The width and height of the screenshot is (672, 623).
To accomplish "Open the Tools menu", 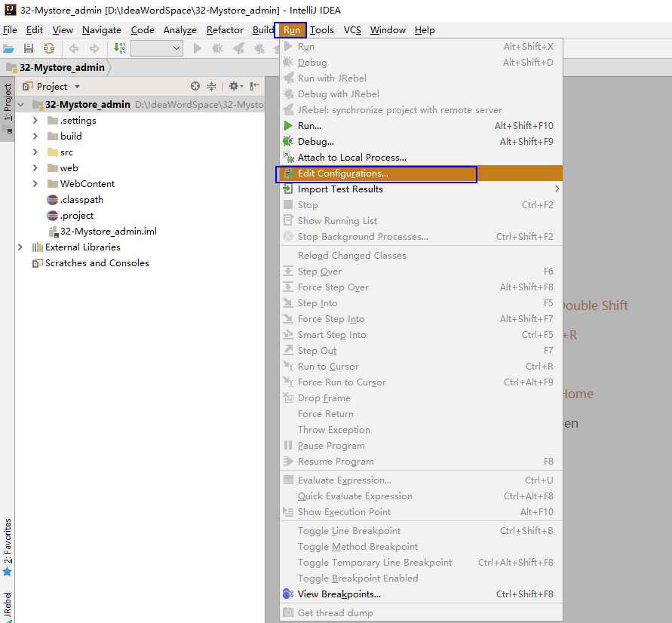I will [321, 30].
